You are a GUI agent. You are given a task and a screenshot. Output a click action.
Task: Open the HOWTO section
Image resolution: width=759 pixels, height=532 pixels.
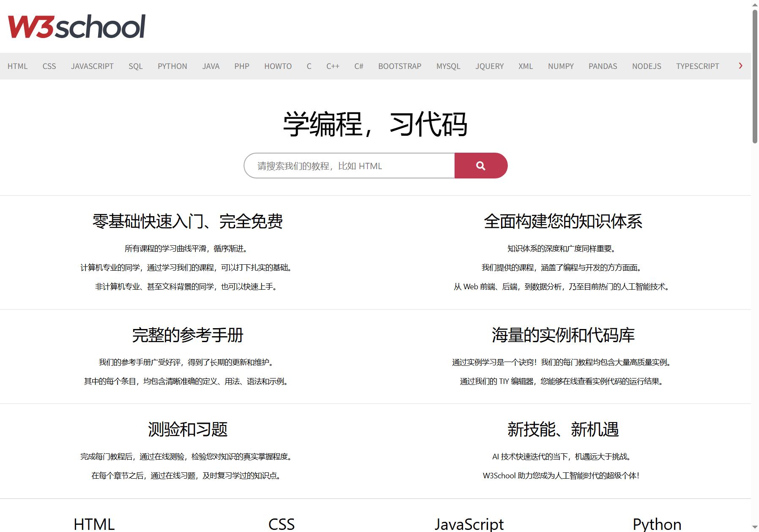(x=278, y=66)
